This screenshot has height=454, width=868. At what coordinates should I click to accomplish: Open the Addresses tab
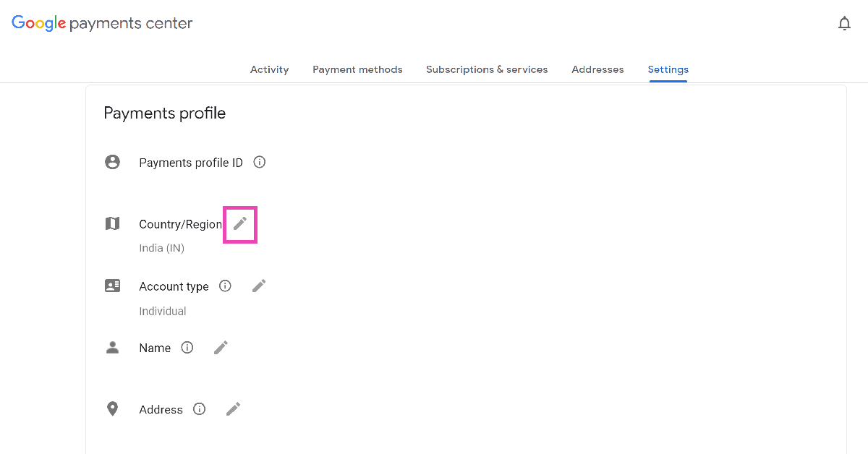(x=597, y=69)
